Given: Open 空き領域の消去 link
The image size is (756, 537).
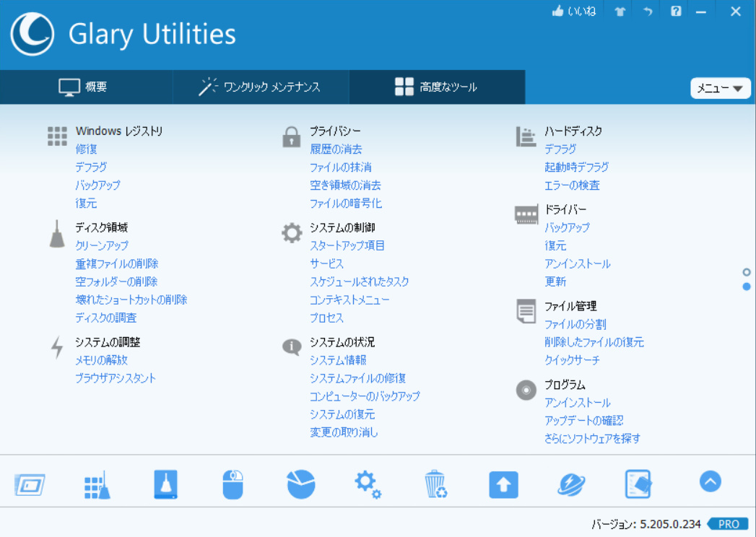Looking at the screenshot, I should 345,185.
